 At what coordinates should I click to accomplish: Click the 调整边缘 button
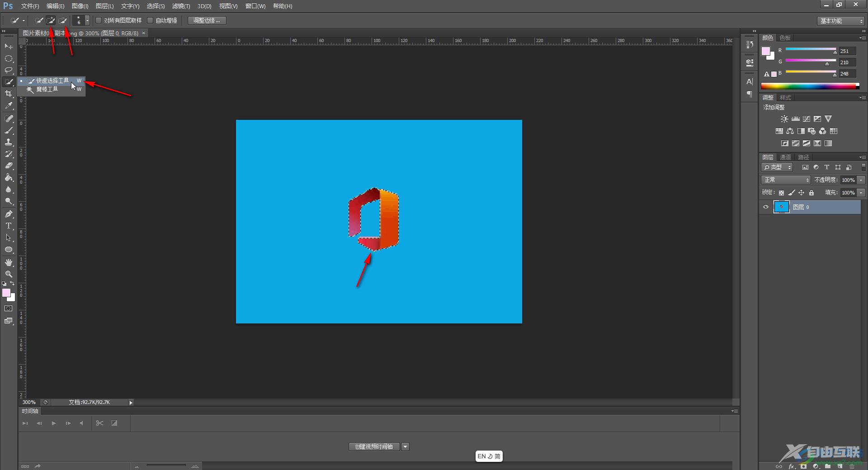click(x=207, y=20)
